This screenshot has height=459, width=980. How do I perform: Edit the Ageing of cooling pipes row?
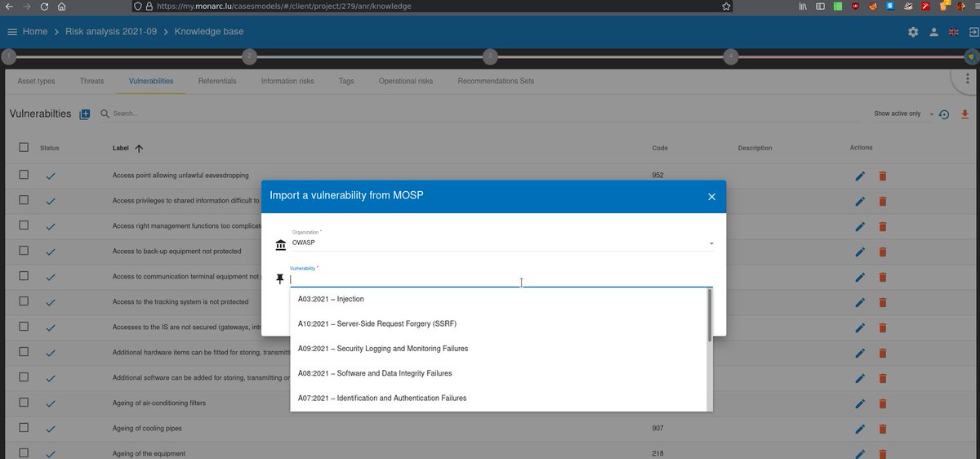860,429
